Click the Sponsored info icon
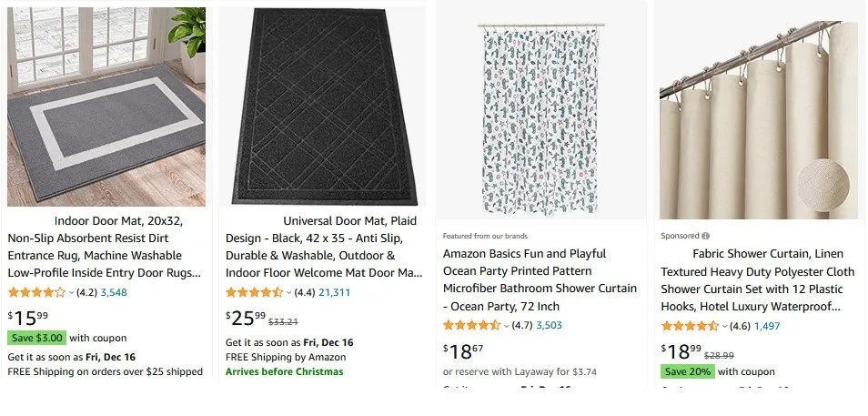Viewport: 868px width, 416px height. click(x=706, y=236)
